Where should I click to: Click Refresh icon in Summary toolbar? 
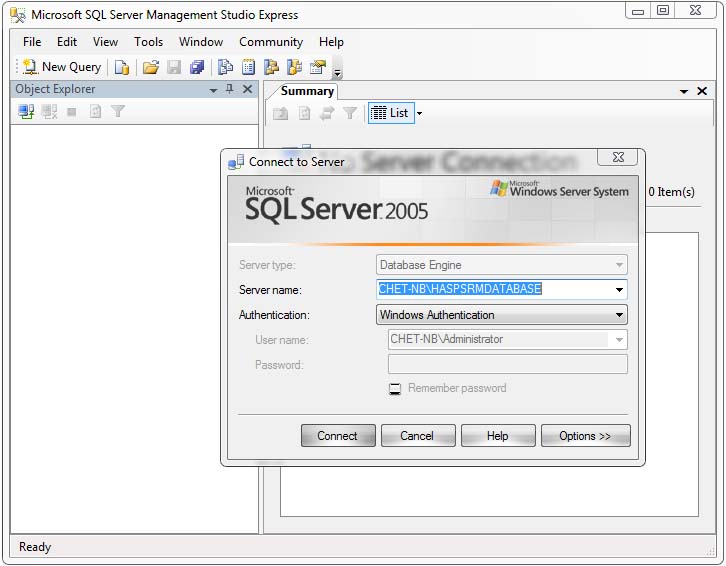[x=304, y=113]
